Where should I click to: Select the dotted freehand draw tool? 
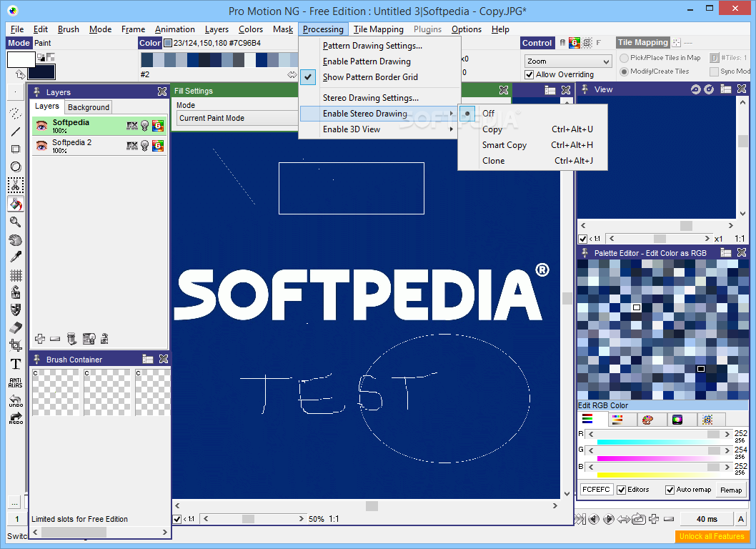point(16,113)
